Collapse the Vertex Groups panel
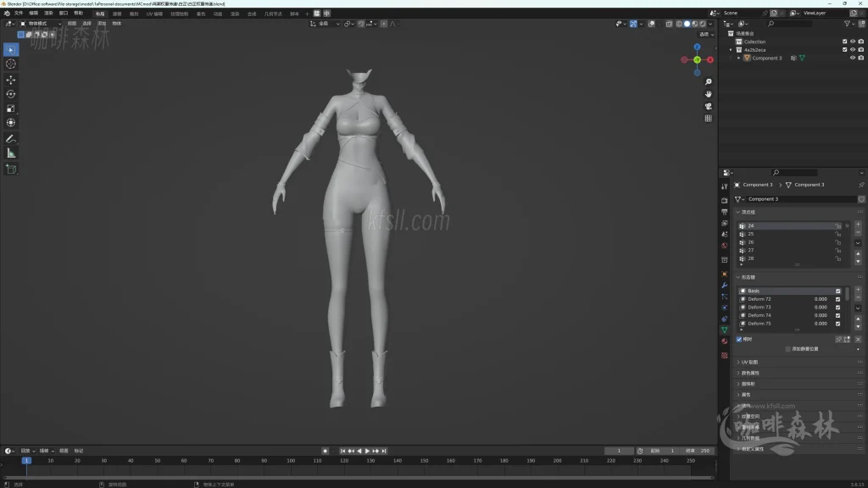The image size is (868, 488). coord(738,212)
